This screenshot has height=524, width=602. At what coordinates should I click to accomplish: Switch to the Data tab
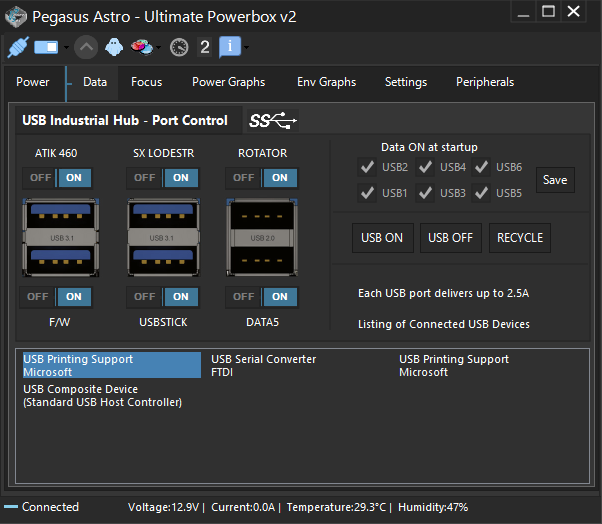tap(95, 82)
